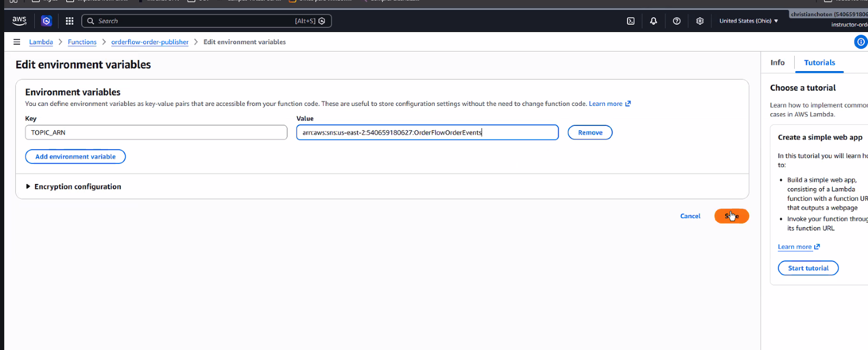This screenshot has height=350, width=868.
Task: Switch to the Tutorials tab
Action: [819, 63]
